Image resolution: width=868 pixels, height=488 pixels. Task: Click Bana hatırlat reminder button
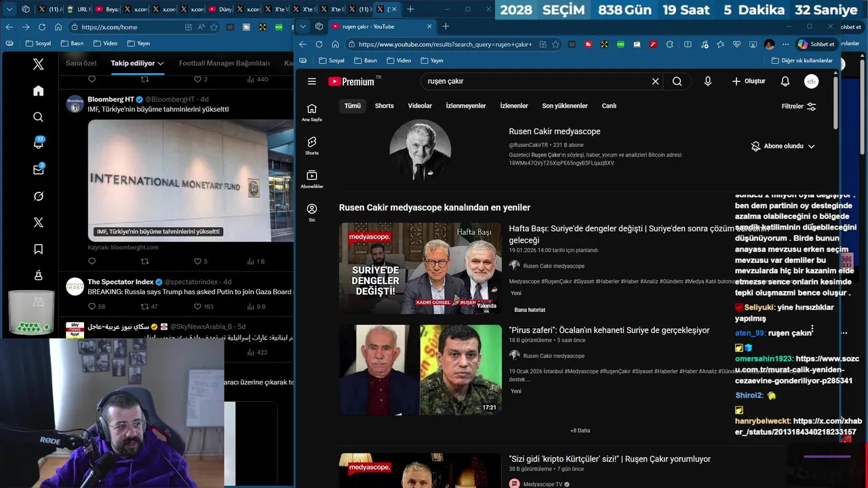coord(530,310)
